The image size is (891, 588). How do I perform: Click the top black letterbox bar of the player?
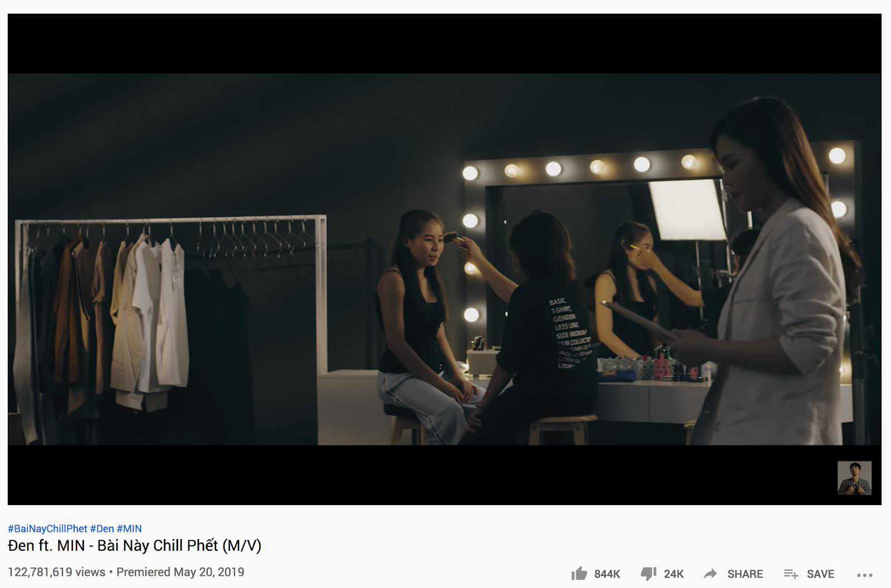[x=444, y=43]
